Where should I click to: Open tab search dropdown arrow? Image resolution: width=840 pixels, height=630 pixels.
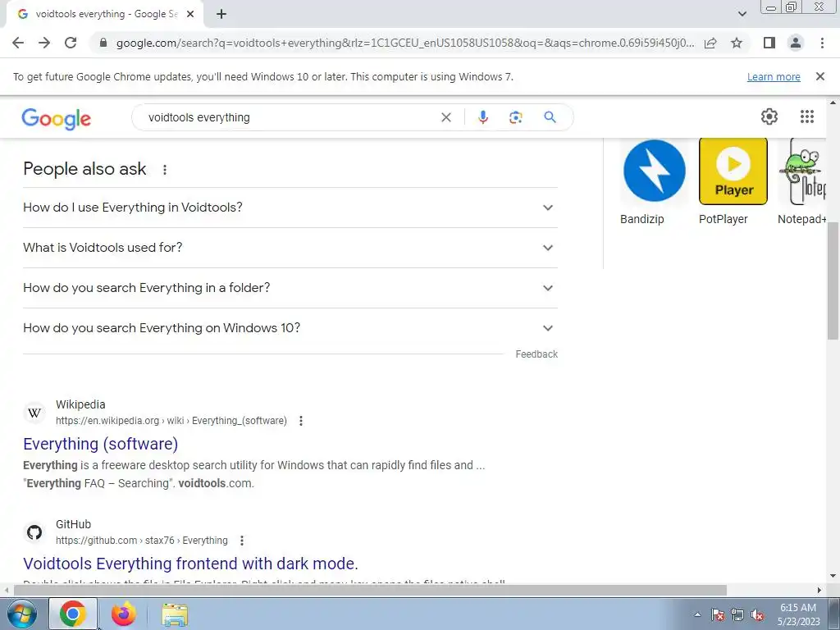click(742, 15)
